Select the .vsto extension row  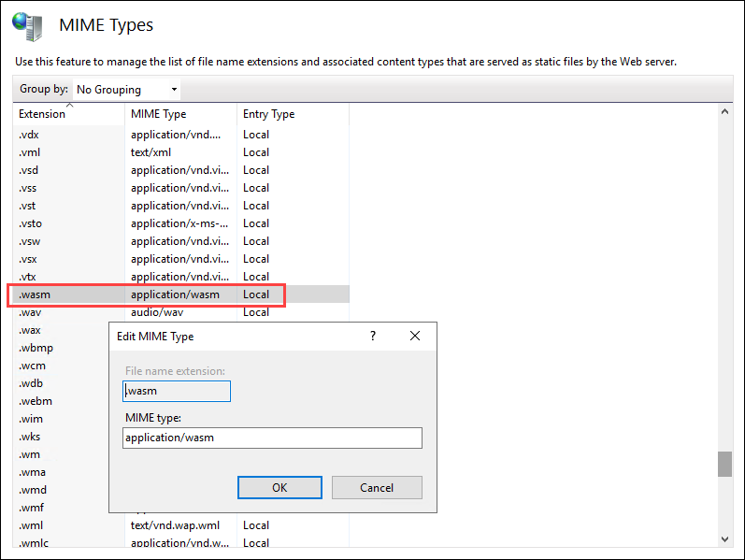[x=31, y=223]
